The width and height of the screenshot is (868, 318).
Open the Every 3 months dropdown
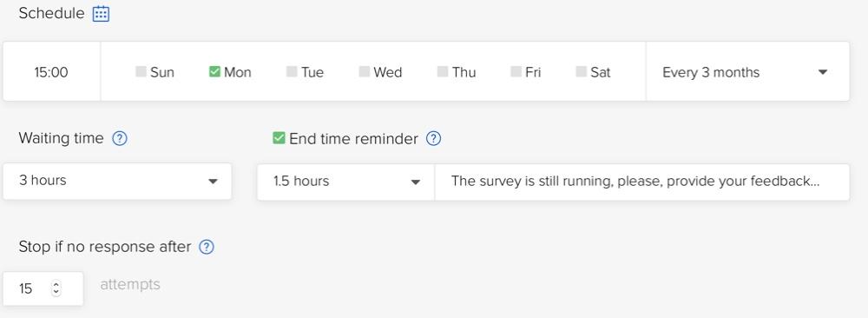pyautogui.click(x=747, y=71)
